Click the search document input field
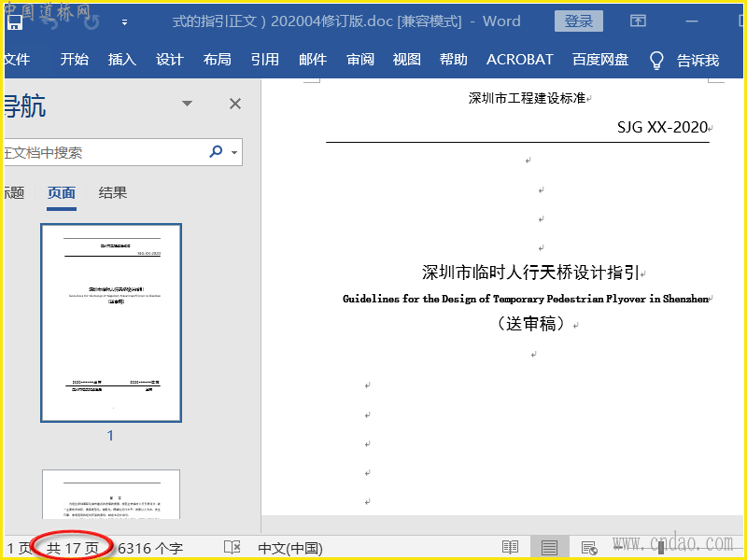 pyautogui.click(x=105, y=152)
